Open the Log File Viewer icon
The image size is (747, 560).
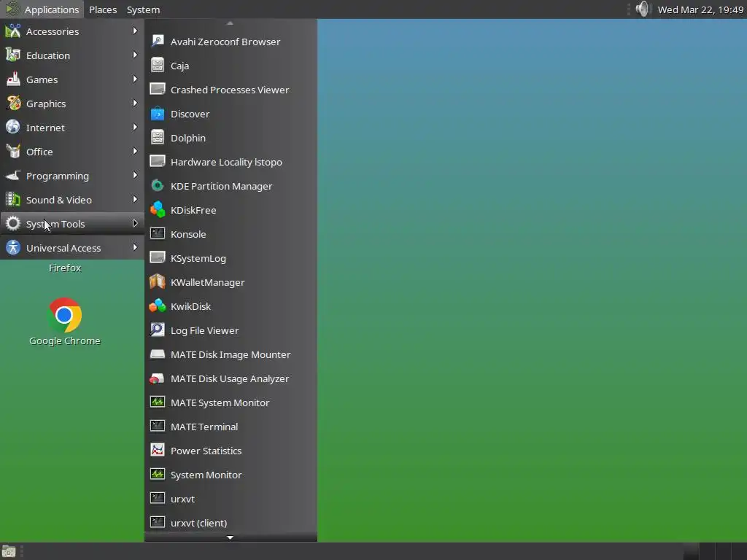pos(158,330)
